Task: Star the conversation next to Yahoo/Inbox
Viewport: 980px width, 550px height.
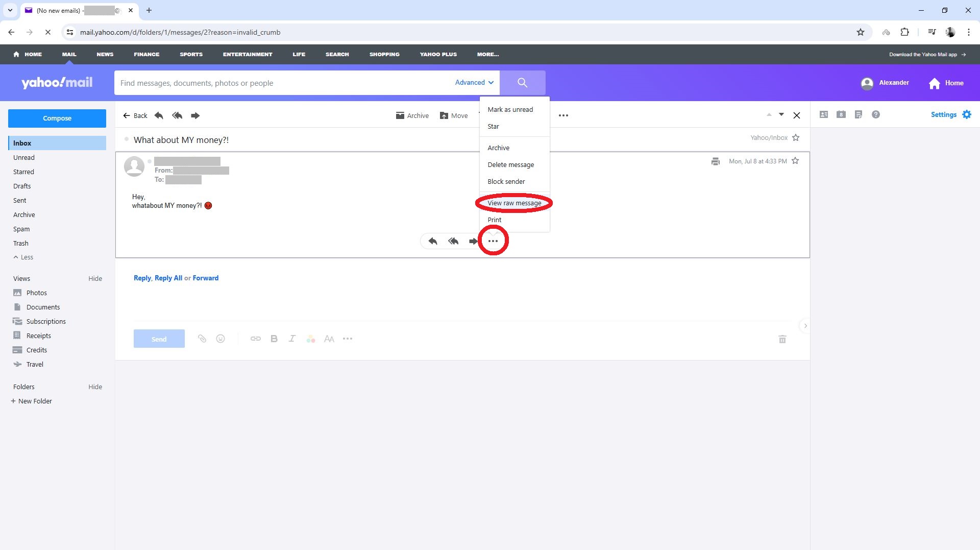Action: 796,137
